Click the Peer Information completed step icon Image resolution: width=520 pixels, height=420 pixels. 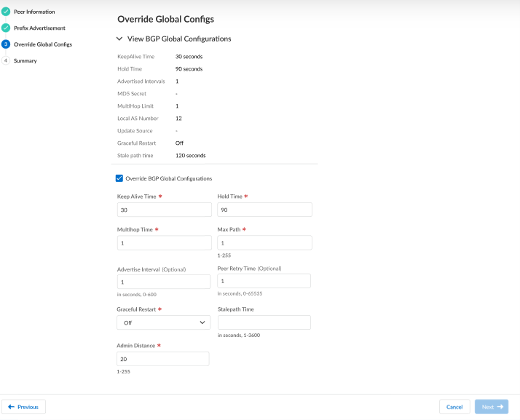point(6,12)
